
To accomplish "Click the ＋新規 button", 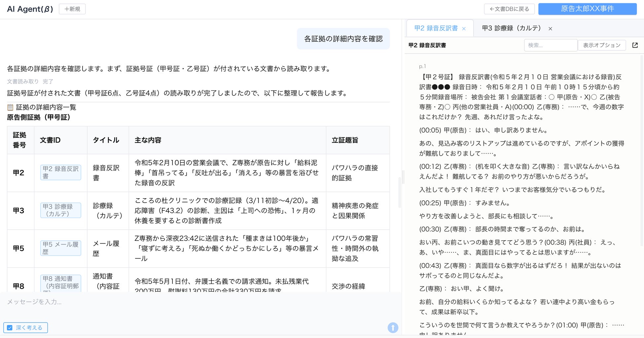I will click(x=72, y=9).
